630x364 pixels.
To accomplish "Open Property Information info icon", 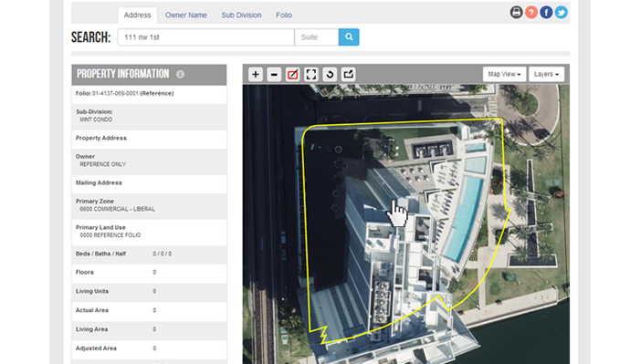I will point(181,74).
